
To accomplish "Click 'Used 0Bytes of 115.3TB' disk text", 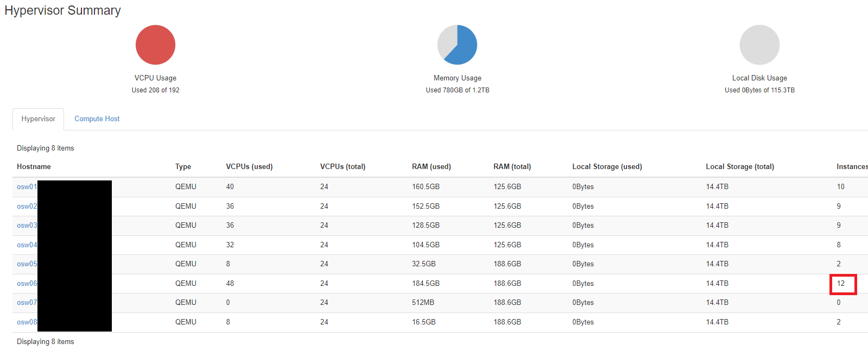I will click(759, 90).
